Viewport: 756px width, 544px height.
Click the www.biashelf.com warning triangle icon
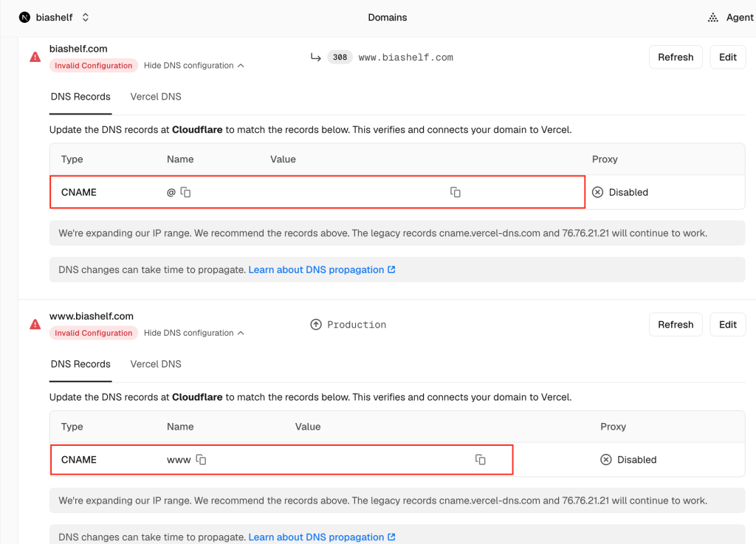tap(35, 324)
